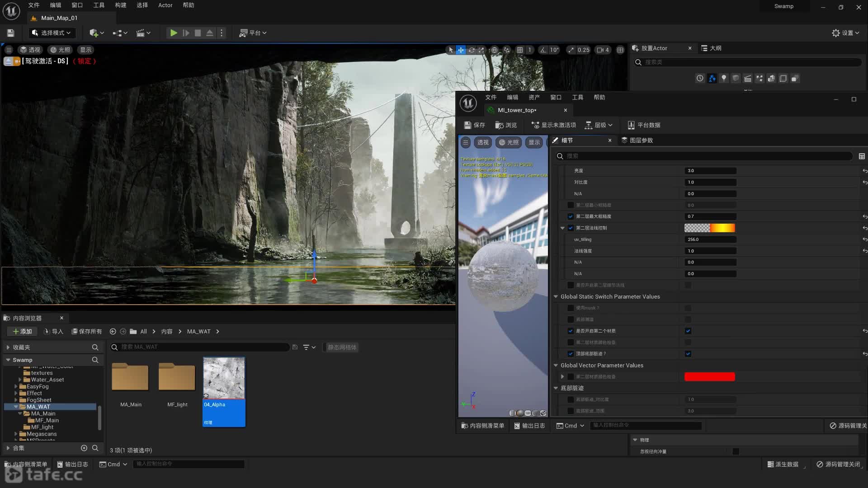Toggle grid snapping icon in viewport

[520, 50]
